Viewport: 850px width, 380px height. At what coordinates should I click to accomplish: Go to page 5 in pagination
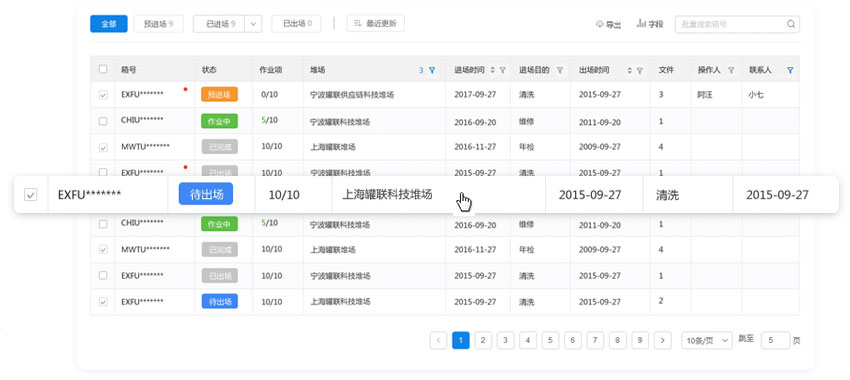550,340
